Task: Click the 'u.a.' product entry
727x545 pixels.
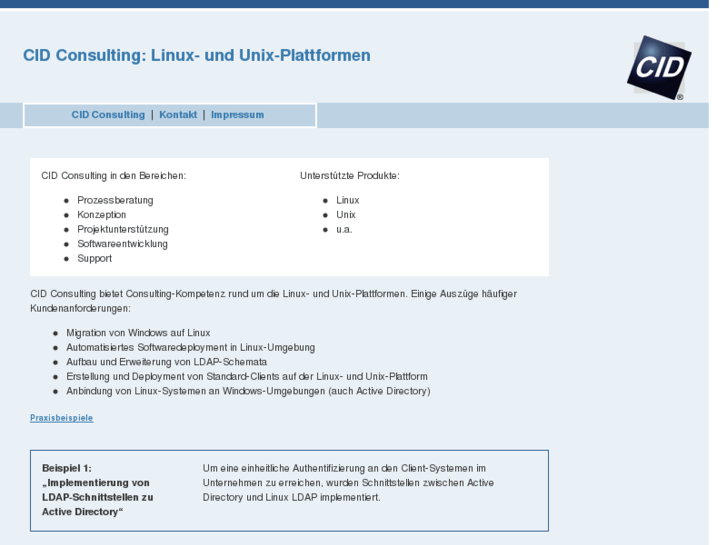Action: click(344, 230)
